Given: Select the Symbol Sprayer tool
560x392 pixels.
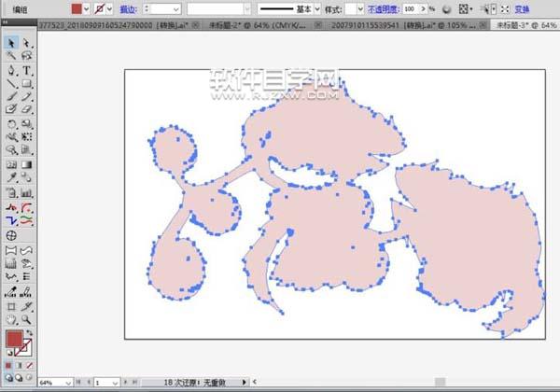Looking at the screenshot, I should click(x=11, y=193).
